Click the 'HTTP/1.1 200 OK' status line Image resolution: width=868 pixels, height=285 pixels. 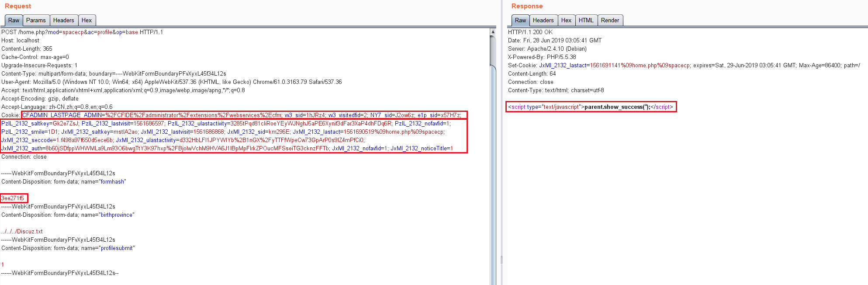coord(530,32)
